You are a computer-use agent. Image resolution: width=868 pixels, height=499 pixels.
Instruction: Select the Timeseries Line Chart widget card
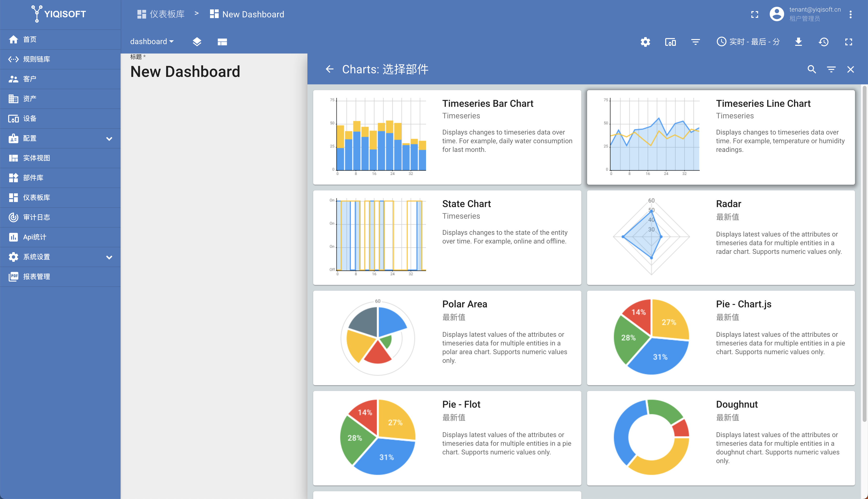(x=721, y=137)
